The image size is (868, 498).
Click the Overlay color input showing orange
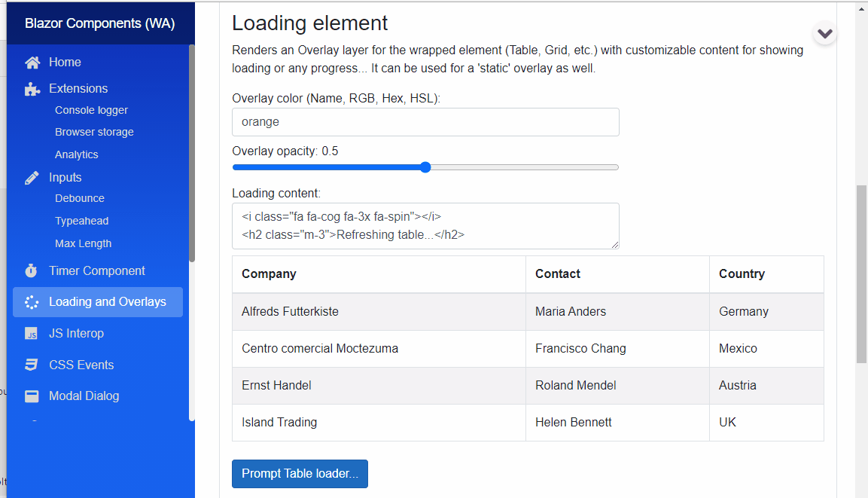(x=425, y=121)
